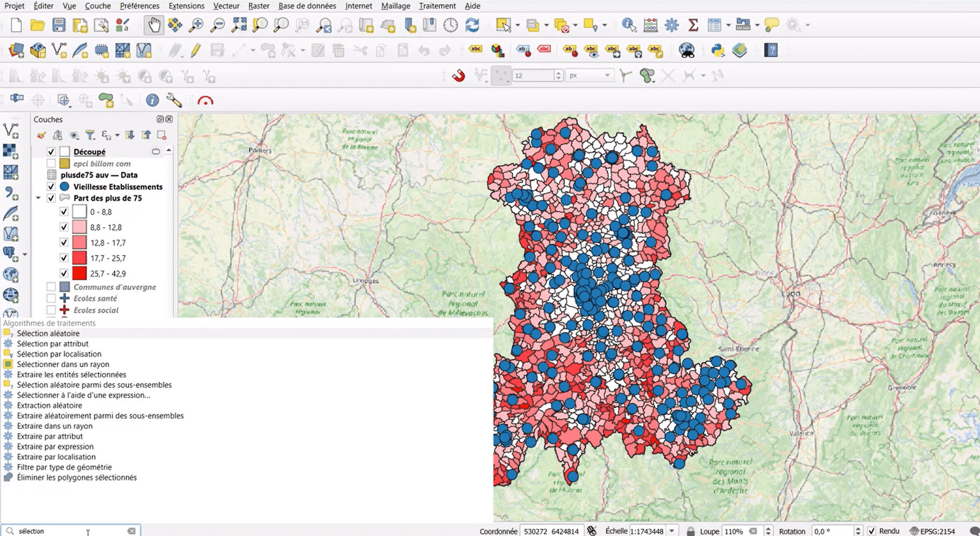Clear the locator search text
The height and width of the screenshot is (536, 980).
coord(132,531)
